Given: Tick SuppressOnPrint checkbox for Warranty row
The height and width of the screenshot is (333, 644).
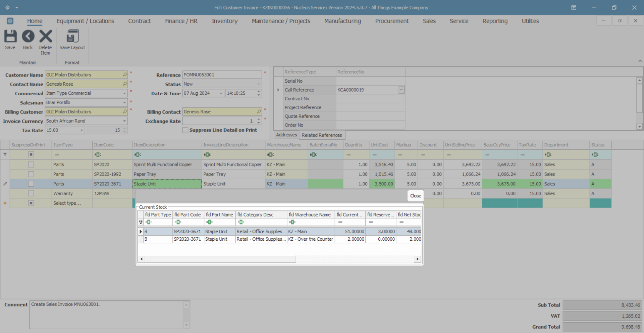Looking at the screenshot, I should click(31, 193).
